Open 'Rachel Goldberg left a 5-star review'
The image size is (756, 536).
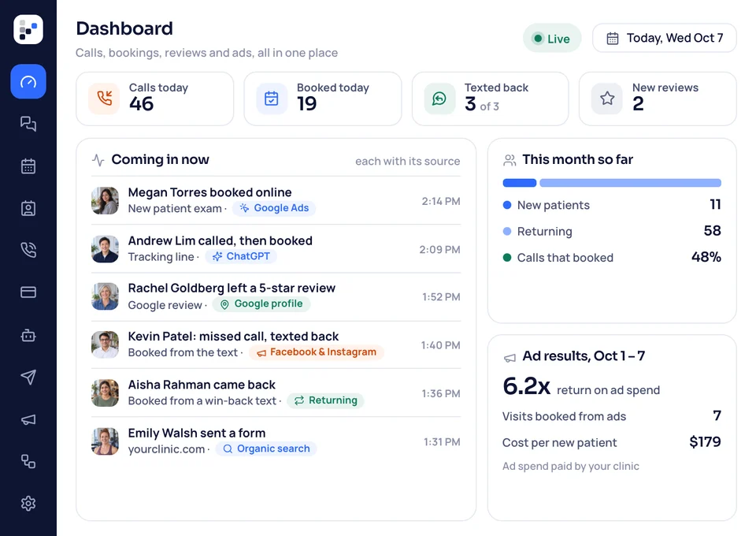coord(276,296)
